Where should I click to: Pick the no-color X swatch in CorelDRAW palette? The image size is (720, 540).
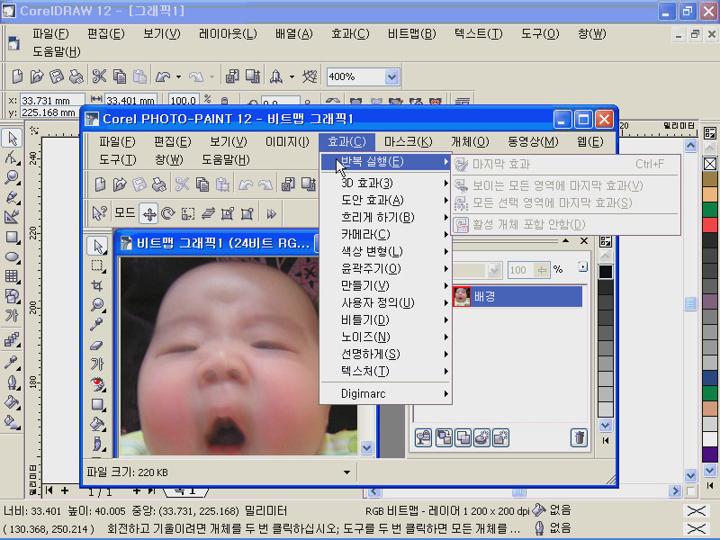pyautogui.click(x=710, y=164)
